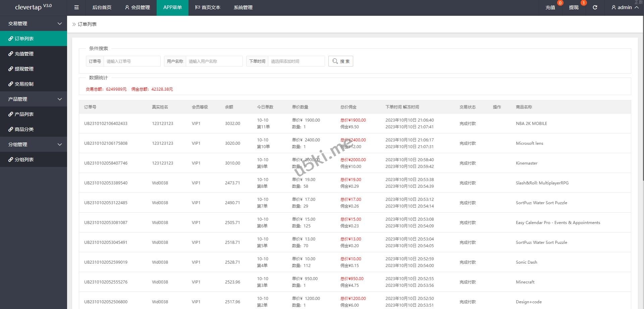Click the link icon beside 交易控制
Image resolution: width=644 pixels, height=309 pixels.
pos(11,84)
